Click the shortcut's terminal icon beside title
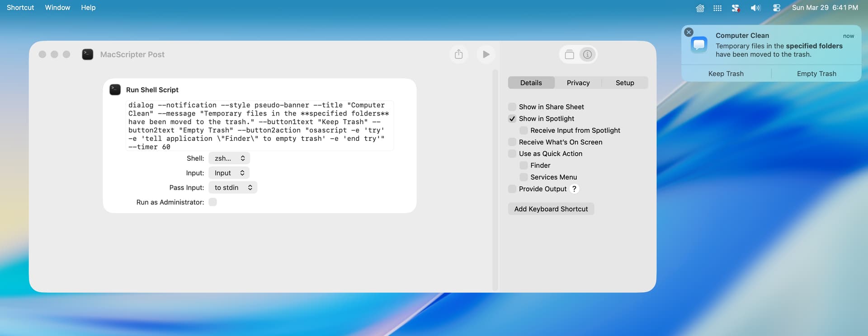This screenshot has width=868, height=336. (x=88, y=54)
